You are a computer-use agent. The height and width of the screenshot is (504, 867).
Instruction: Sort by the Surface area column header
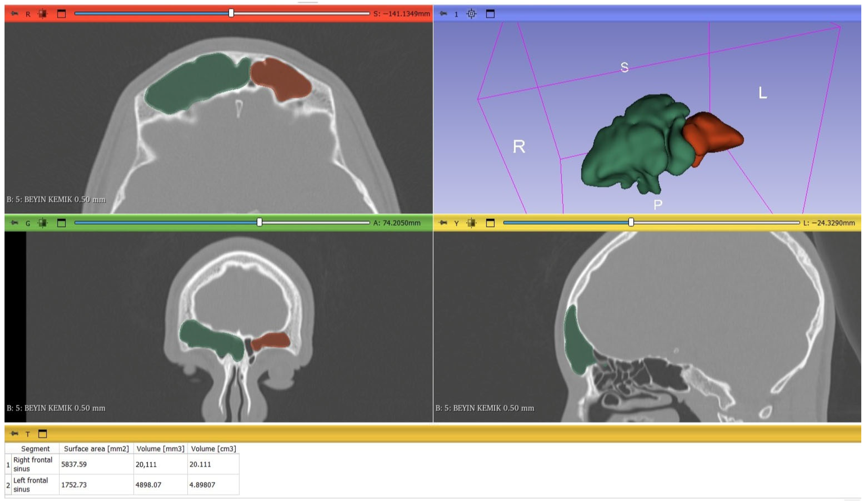96,449
